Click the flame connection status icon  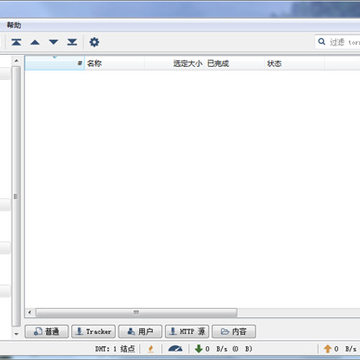[x=151, y=349]
